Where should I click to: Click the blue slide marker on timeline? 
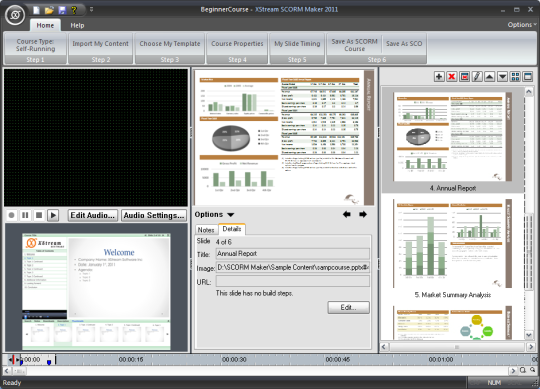[x=49, y=361]
